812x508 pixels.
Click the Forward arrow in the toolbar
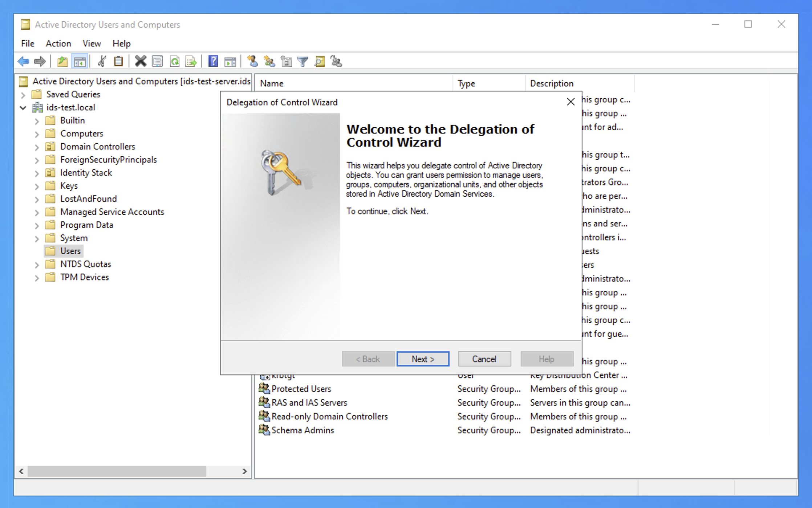point(40,61)
